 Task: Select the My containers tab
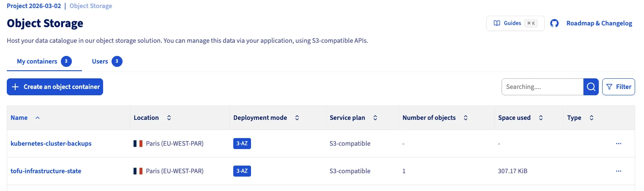click(37, 61)
